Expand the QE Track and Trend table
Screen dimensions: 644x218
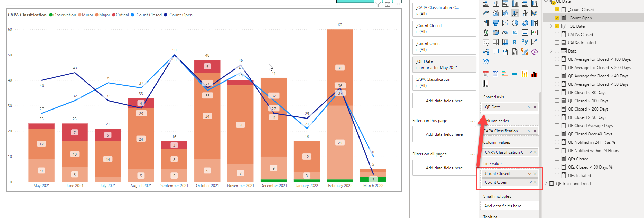point(546,184)
